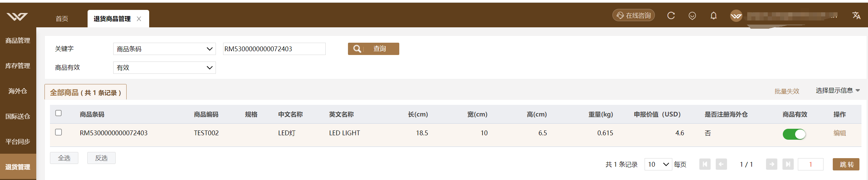868x180 pixels.
Task: Go to the first page
Action: point(705,164)
